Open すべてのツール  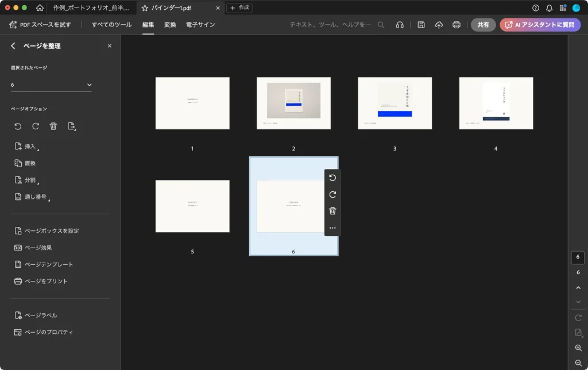(x=112, y=25)
